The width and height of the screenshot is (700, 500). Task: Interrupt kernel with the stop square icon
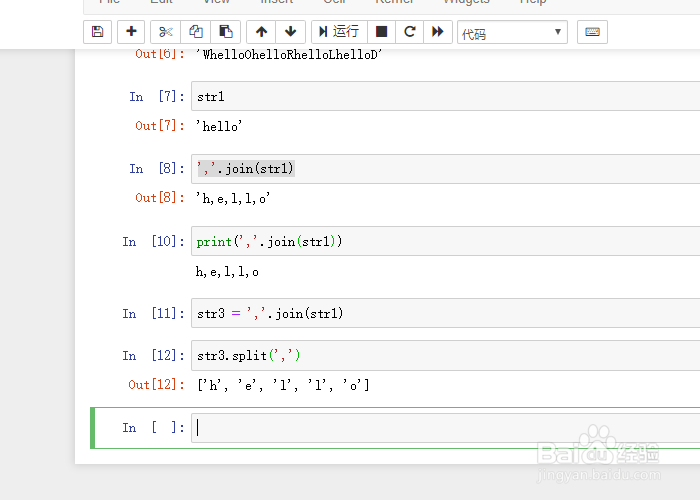pos(381,32)
